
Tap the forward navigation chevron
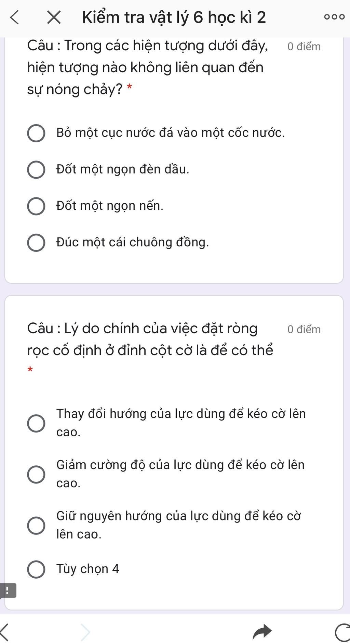(x=85, y=632)
